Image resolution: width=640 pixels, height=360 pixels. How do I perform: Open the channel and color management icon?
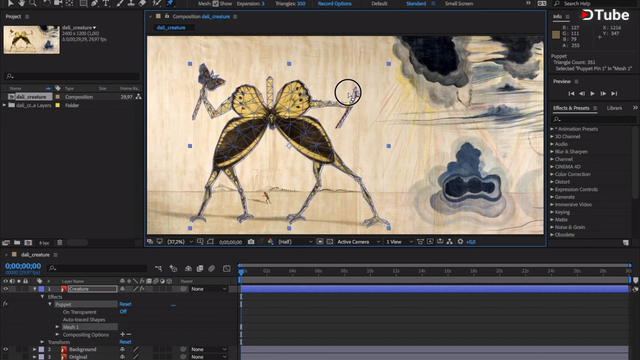coord(271,242)
